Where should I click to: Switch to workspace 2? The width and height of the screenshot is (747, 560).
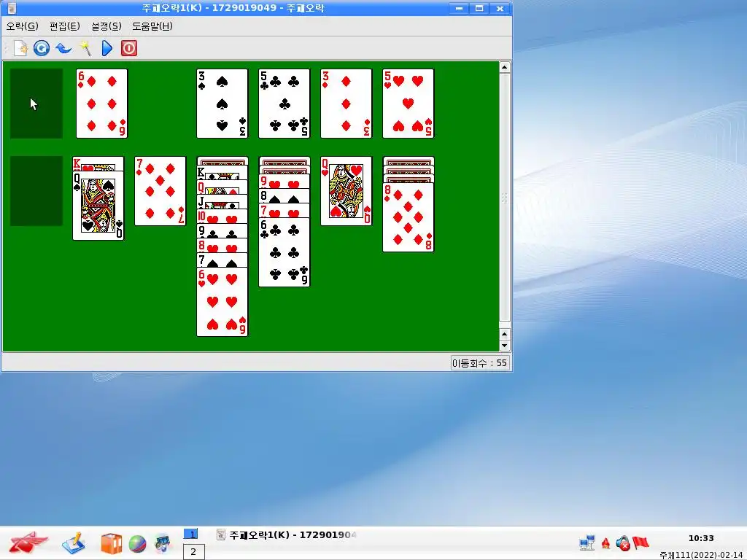click(193, 552)
